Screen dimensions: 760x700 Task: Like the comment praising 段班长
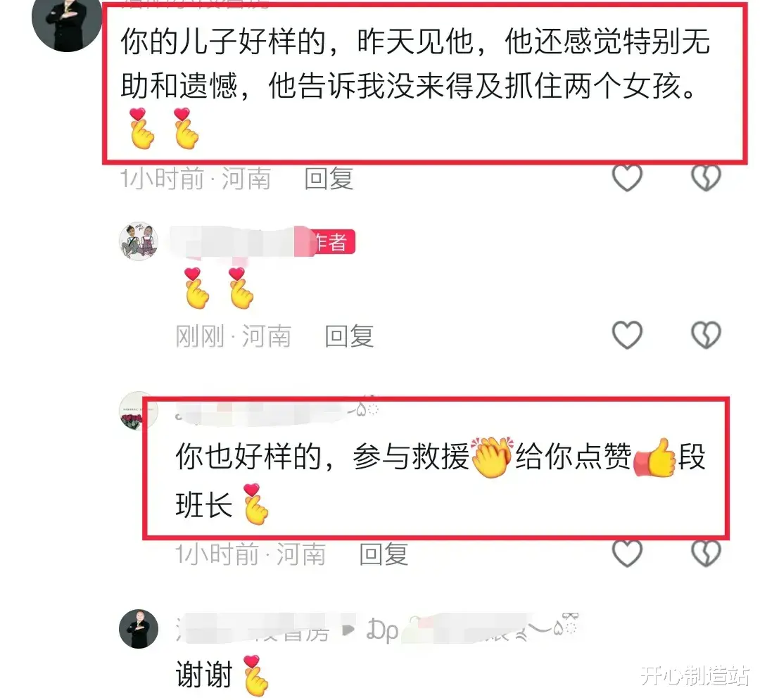(627, 553)
